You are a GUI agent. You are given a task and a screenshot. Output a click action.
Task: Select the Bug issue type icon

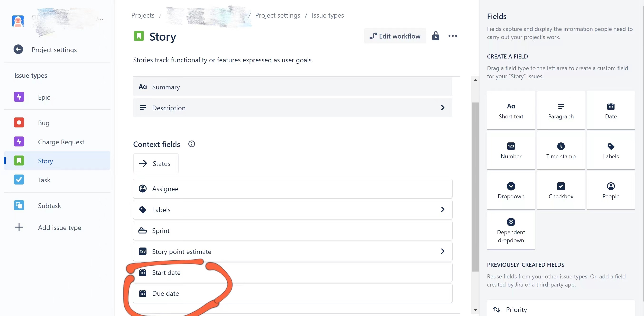[19, 122]
